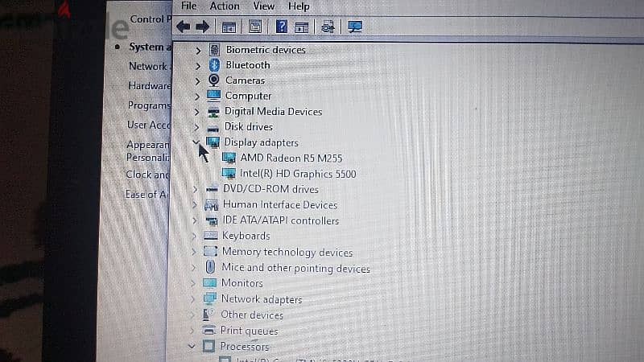This screenshot has height=362, width=644.
Task: Collapse the Display adapters node
Action: pos(196,142)
